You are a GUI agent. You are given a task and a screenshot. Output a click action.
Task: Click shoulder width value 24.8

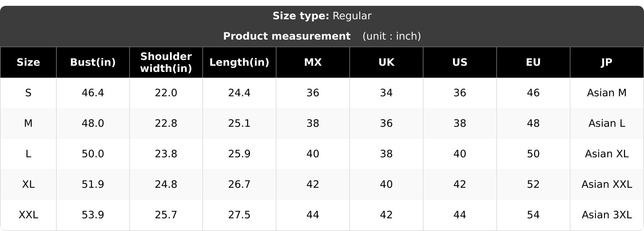166,185
